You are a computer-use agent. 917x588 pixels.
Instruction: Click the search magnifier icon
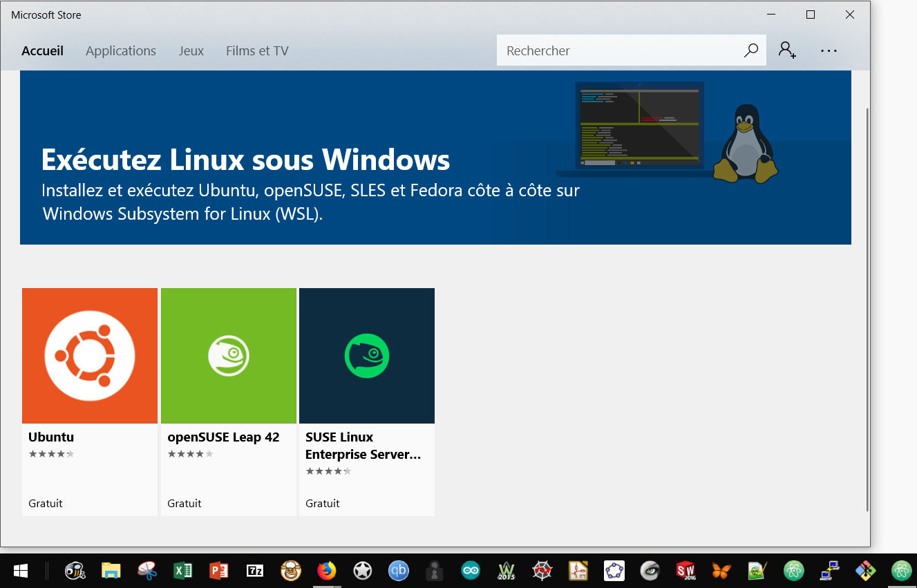[x=751, y=50]
